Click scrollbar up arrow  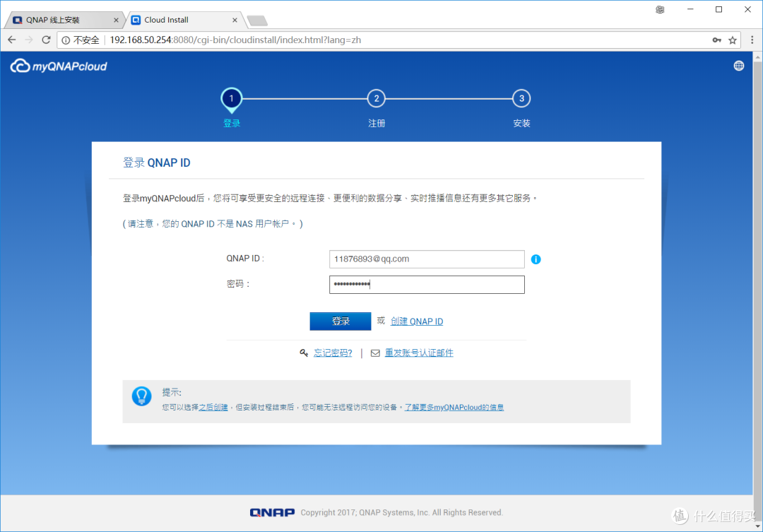pos(757,57)
